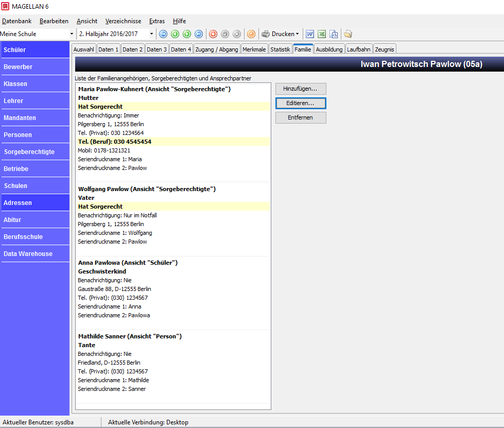Click the Hinzufügen button
The width and height of the screenshot is (504, 428).
point(301,89)
